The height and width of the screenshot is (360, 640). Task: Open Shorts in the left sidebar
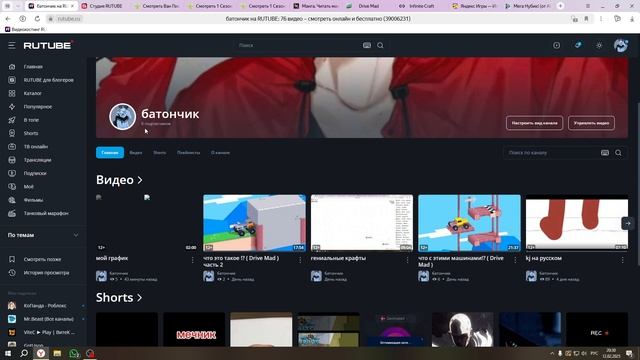pyautogui.click(x=31, y=133)
